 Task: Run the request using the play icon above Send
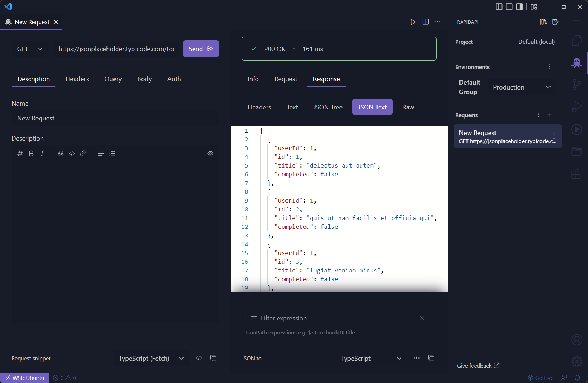click(413, 22)
